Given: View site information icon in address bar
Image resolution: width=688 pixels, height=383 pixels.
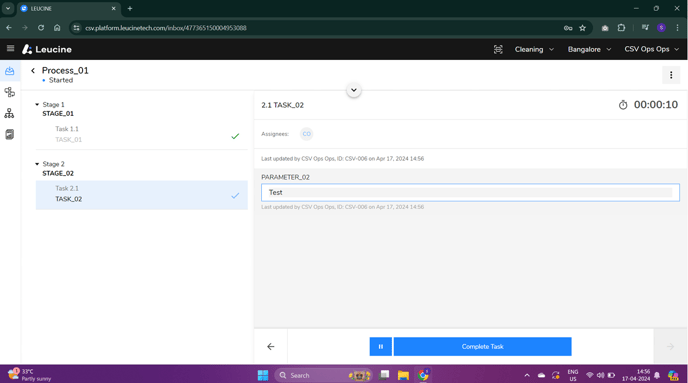Looking at the screenshot, I should pos(76,28).
